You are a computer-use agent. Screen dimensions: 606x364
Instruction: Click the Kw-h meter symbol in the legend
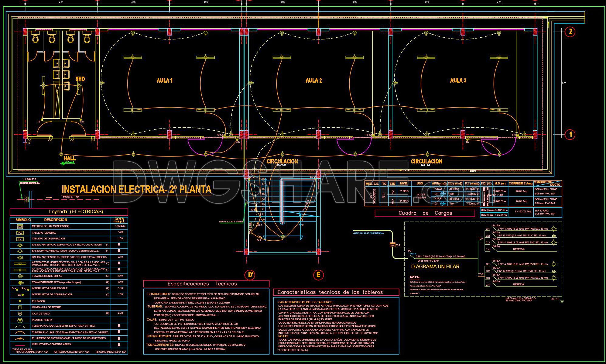point(20,227)
